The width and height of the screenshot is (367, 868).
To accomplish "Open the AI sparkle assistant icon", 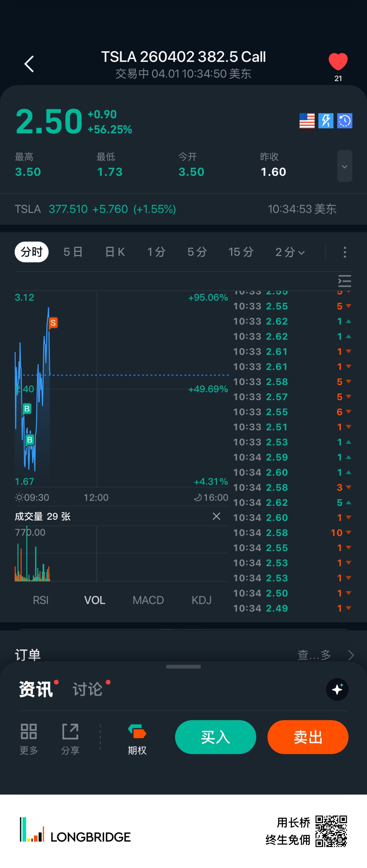I will pos(337,689).
